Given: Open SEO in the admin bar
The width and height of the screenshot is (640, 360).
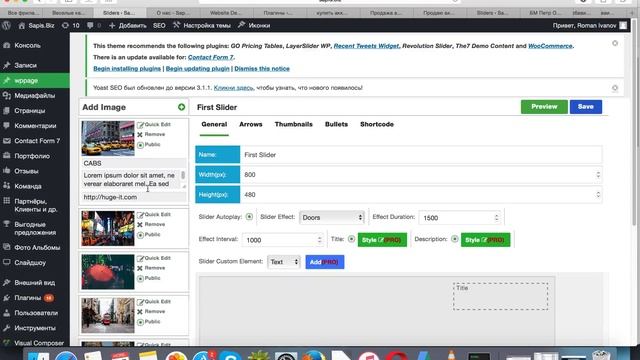Looking at the screenshot, I should (x=159, y=25).
